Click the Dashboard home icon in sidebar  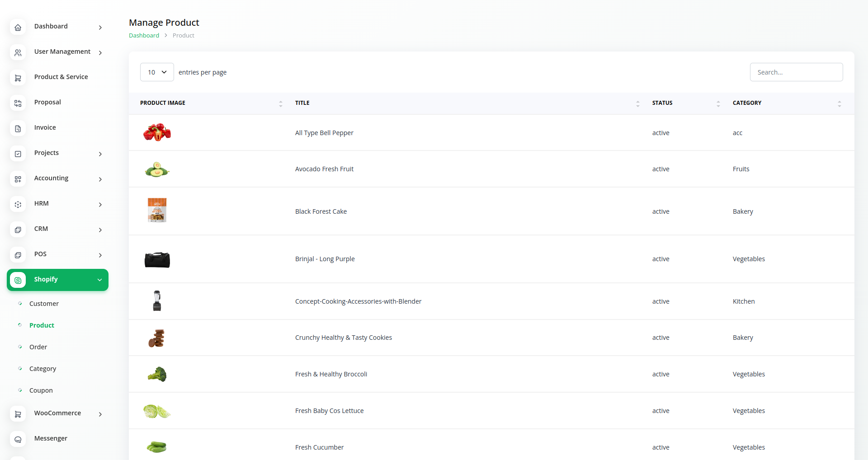coord(18,28)
